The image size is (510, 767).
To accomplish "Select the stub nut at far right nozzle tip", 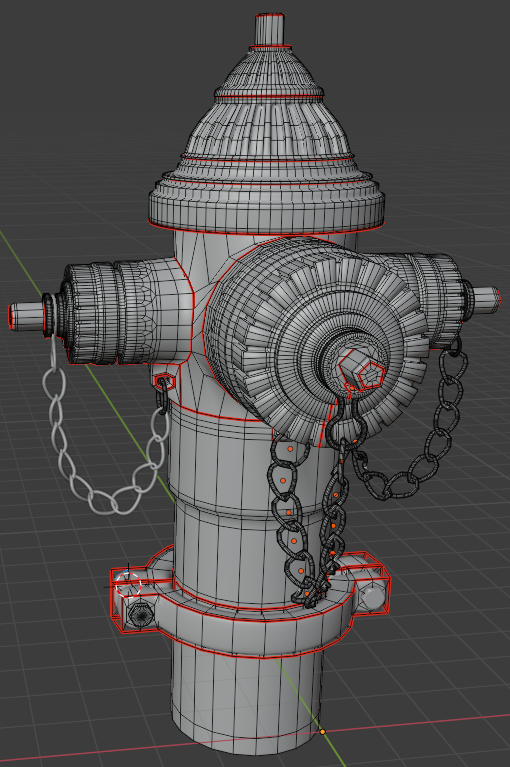I will click(x=486, y=299).
